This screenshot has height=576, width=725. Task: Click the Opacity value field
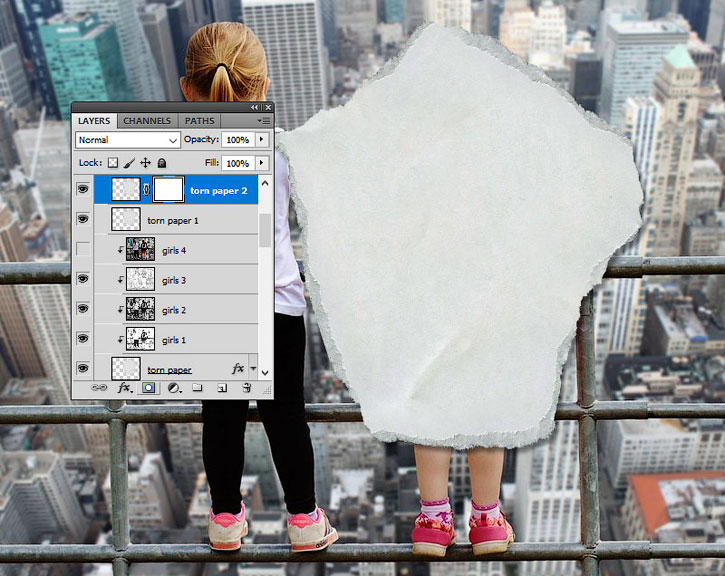click(x=238, y=140)
